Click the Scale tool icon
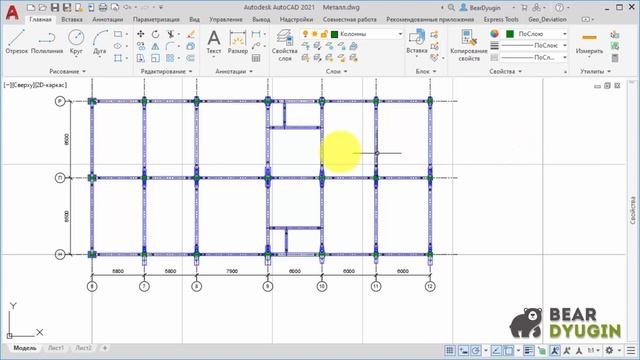The image size is (640, 360). click(x=156, y=58)
